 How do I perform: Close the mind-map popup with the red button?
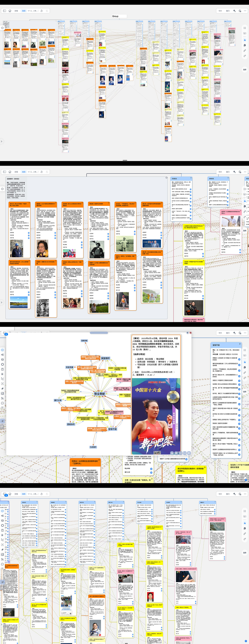click(191, 333)
